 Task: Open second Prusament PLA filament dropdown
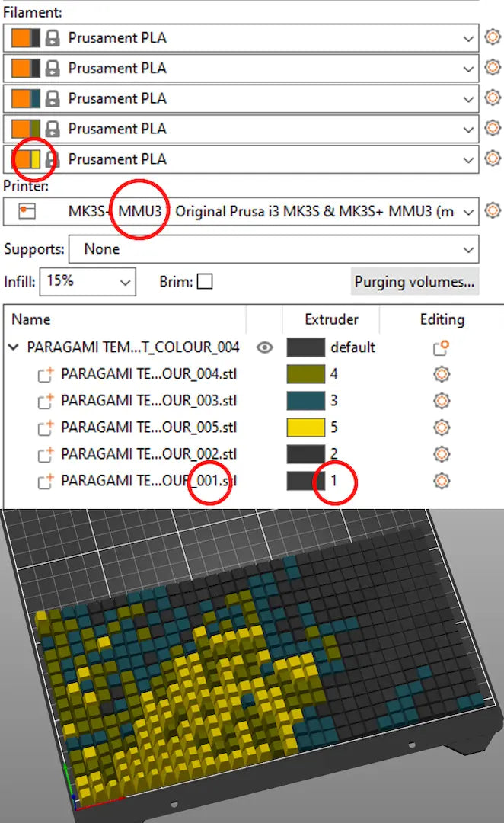tap(241, 69)
